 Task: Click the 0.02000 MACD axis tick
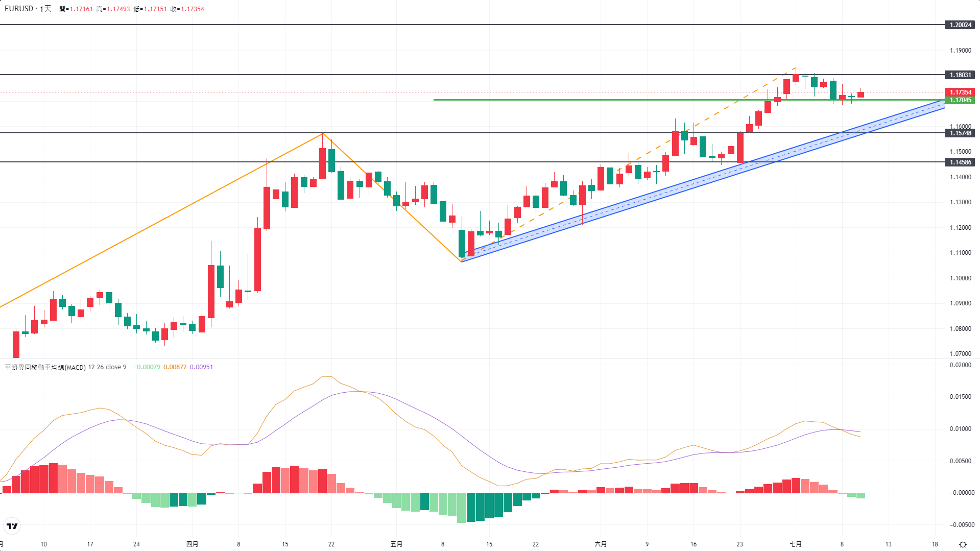pos(960,365)
